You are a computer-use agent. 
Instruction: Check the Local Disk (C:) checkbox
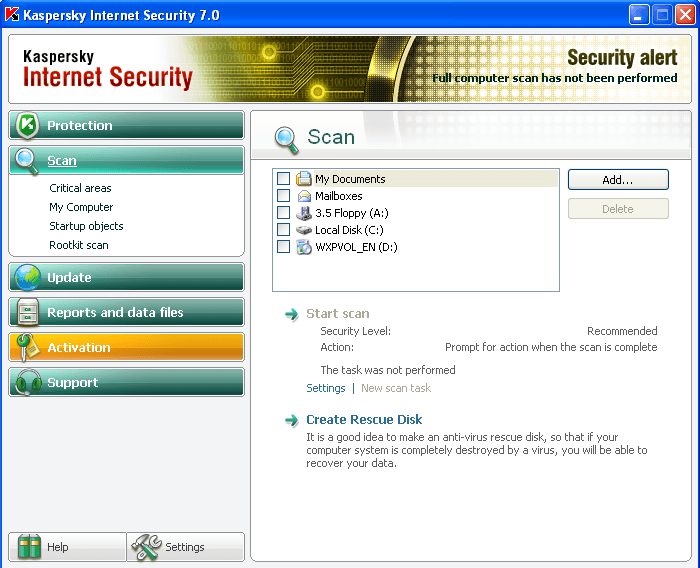click(x=283, y=230)
